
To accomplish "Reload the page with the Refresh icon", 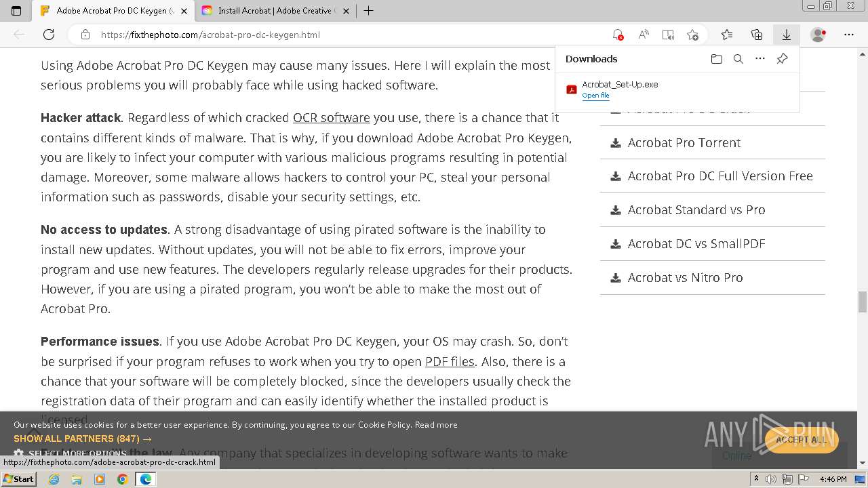I will click(x=49, y=35).
